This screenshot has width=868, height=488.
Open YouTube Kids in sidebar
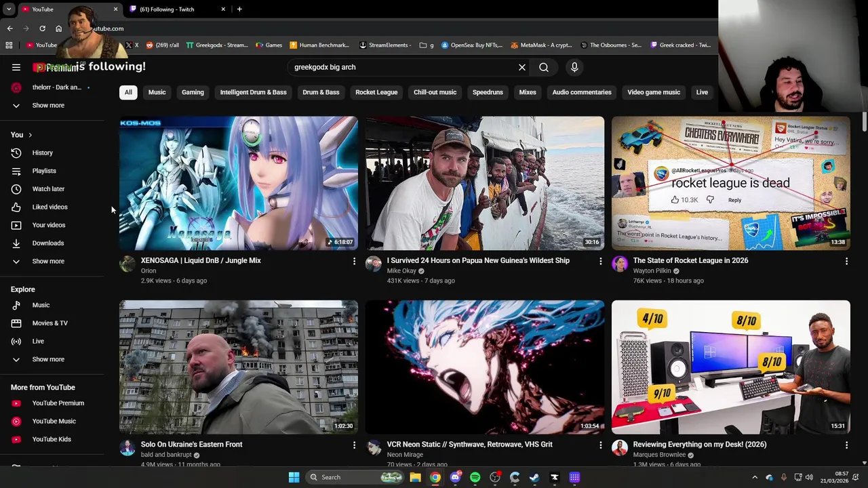53,439
